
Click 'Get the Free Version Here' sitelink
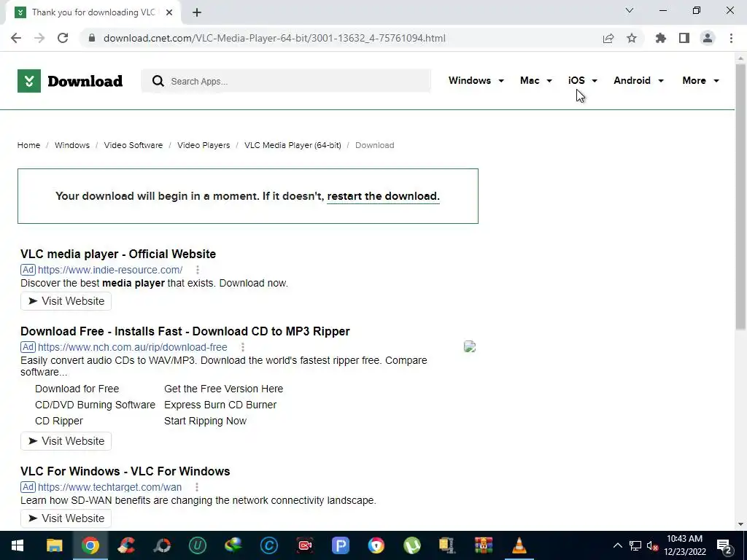(x=223, y=389)
